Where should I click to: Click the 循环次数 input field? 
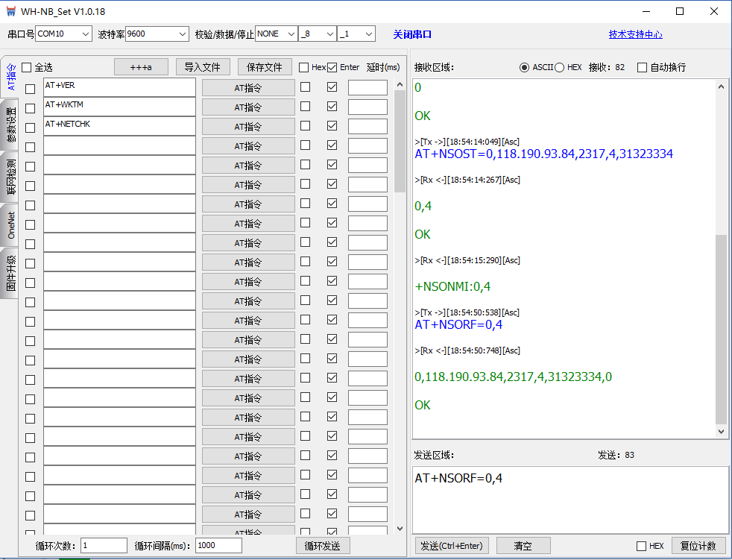[104, 546]
